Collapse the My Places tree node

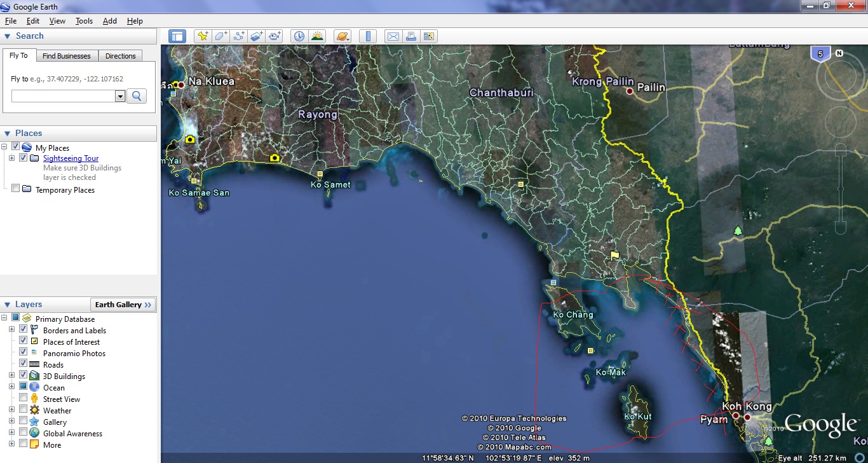tap(4, 147)
